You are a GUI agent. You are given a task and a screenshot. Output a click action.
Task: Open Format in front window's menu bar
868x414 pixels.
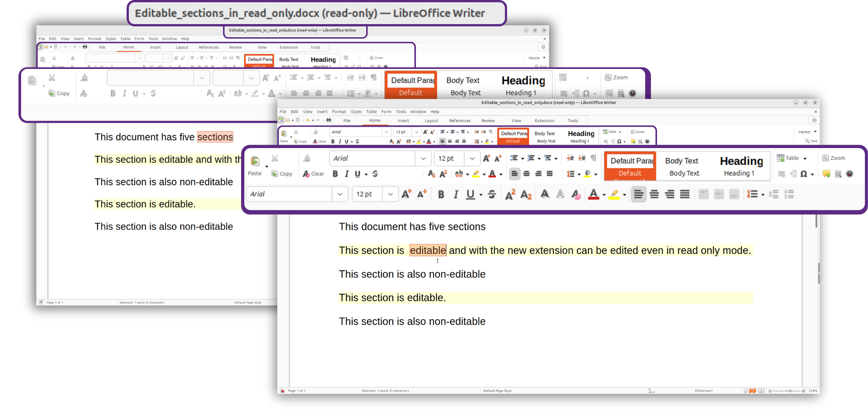339,112
